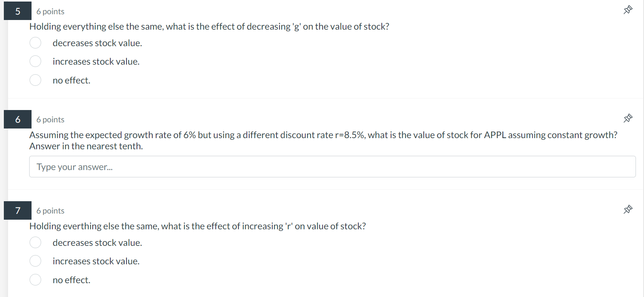Click question 5 prompt about decreasing 'g'
Viewport: 644px width, 297px height.
click(x=209, y=27)
